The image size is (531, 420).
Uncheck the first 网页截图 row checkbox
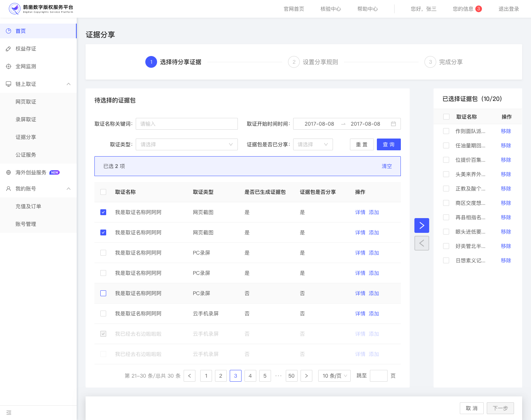(x=103, y=212)
